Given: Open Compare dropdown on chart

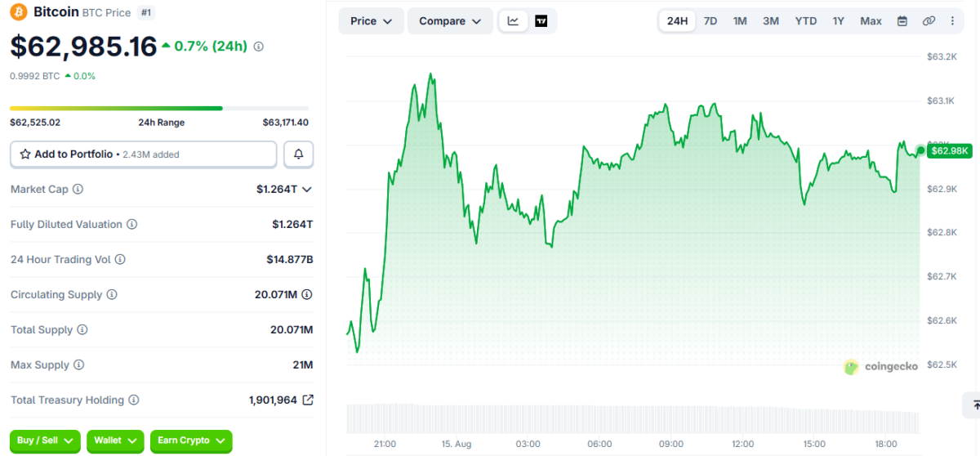Looking at the screenshot, I should coord(450,21).
